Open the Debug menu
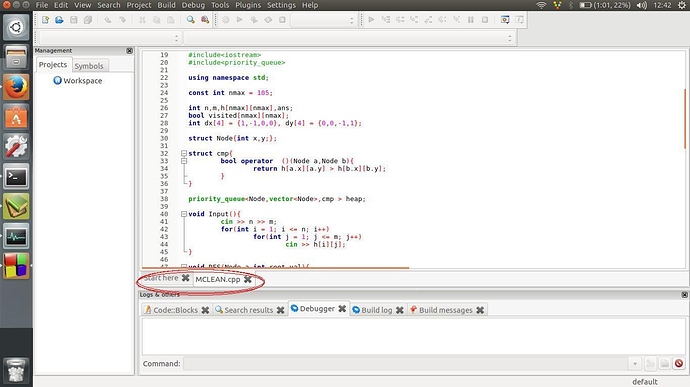 click(x=193, y=5)
